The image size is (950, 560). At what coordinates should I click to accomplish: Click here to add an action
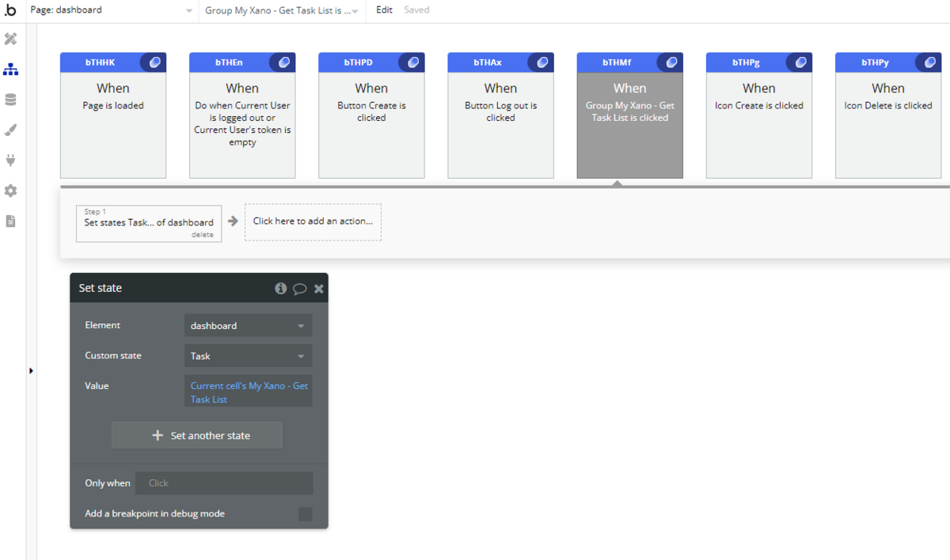(313, 221)
